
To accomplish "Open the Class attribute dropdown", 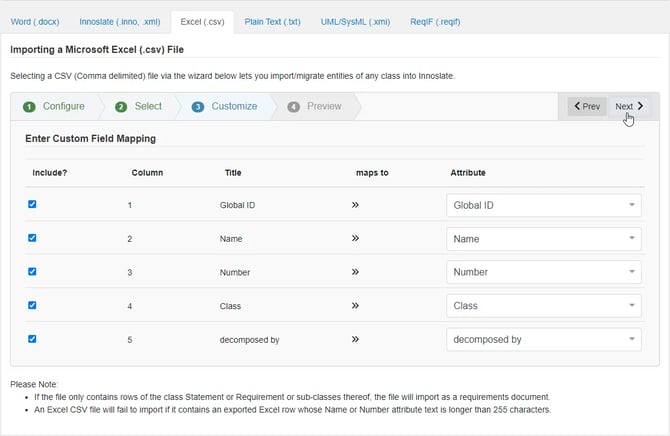I will [x=544, y=306].
